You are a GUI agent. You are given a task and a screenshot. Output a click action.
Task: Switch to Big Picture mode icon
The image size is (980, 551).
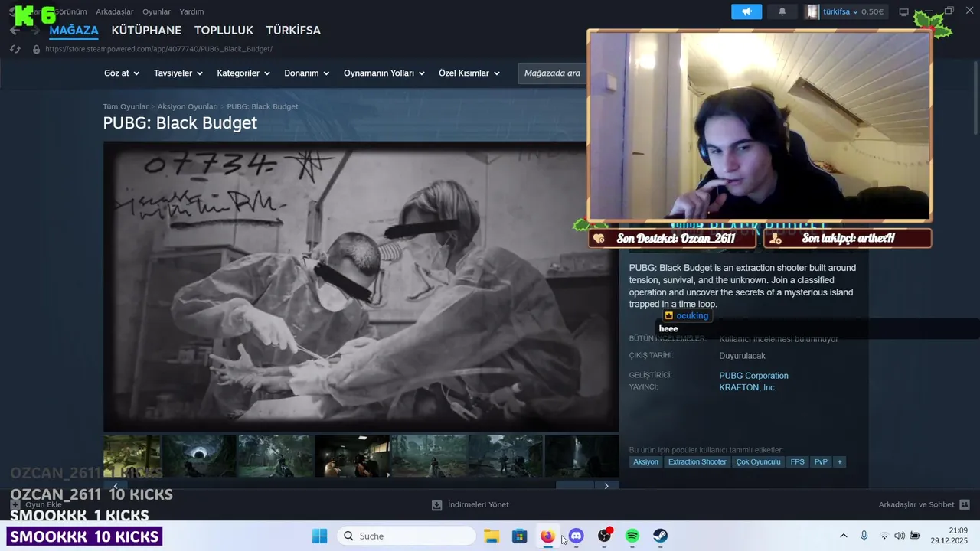coord(904,11)
